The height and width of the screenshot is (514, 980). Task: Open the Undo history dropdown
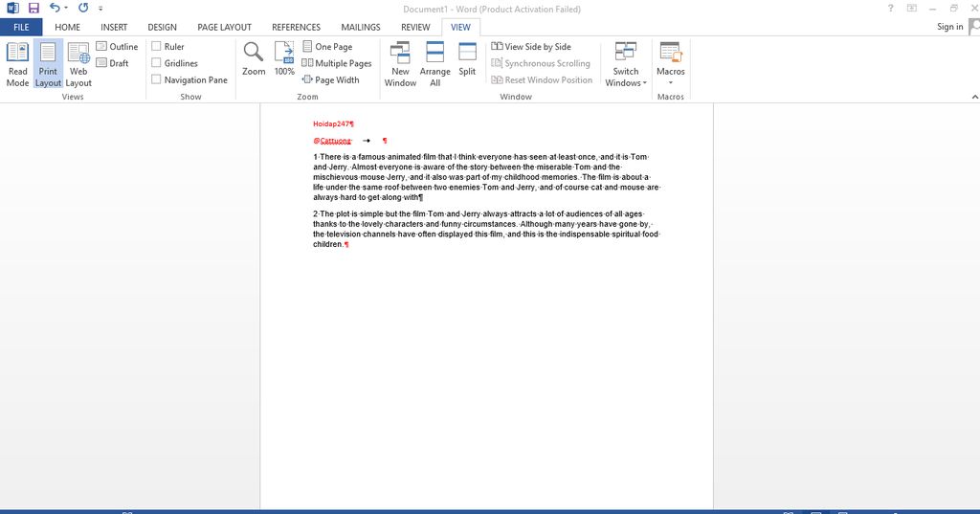coord(66,8)
